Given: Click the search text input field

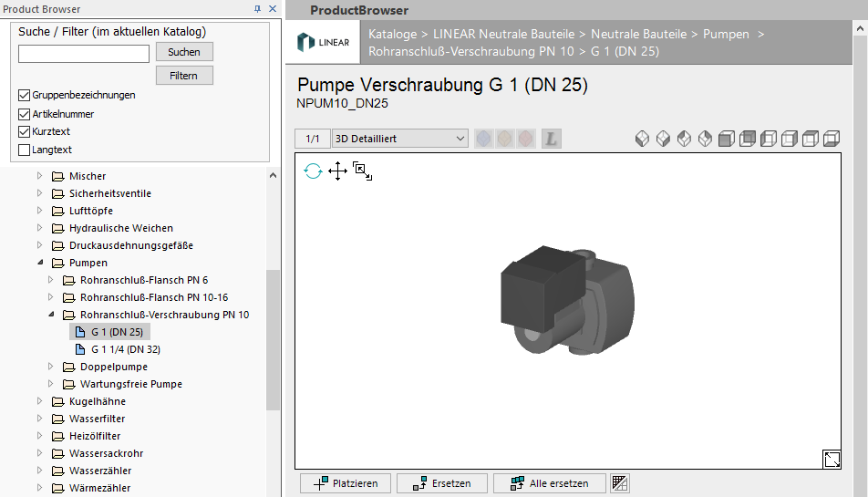Looking at the screenshot, I should click(x=84, y=54).
